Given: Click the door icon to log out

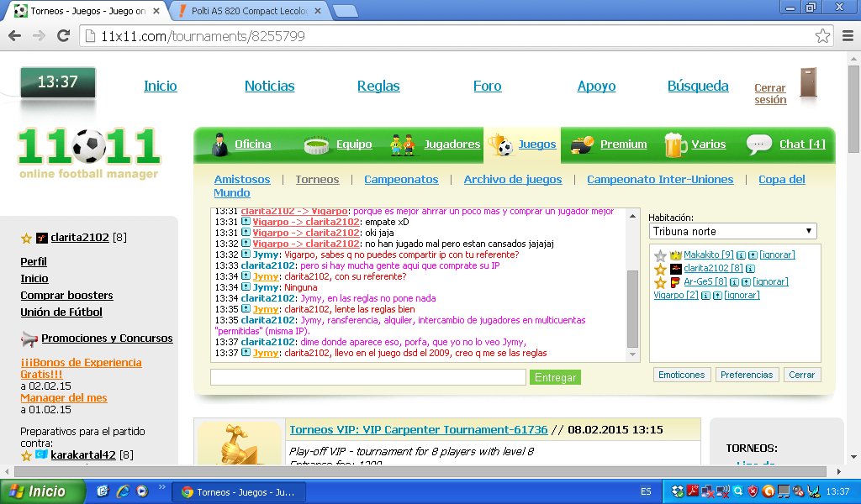Looking at the screenshot, I should (808, 83).
